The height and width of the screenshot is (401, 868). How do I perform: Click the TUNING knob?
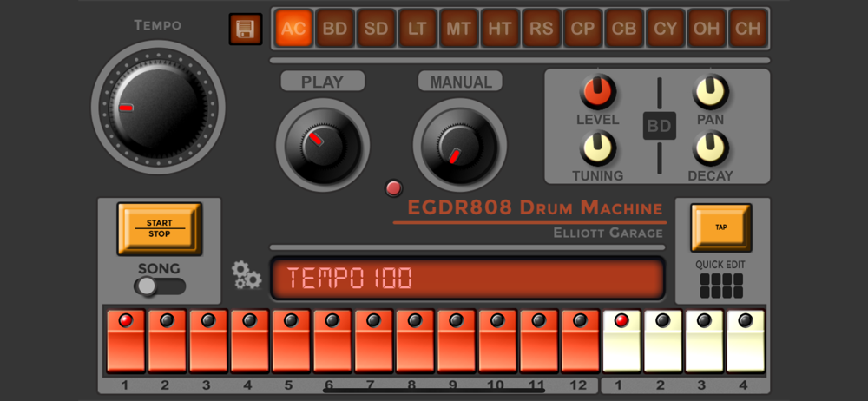coord(598,148)
